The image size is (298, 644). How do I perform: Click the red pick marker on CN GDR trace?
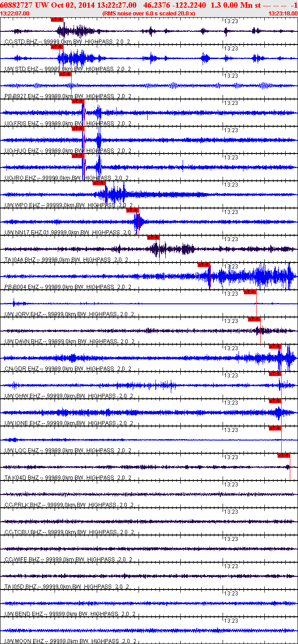pos(275,347)
